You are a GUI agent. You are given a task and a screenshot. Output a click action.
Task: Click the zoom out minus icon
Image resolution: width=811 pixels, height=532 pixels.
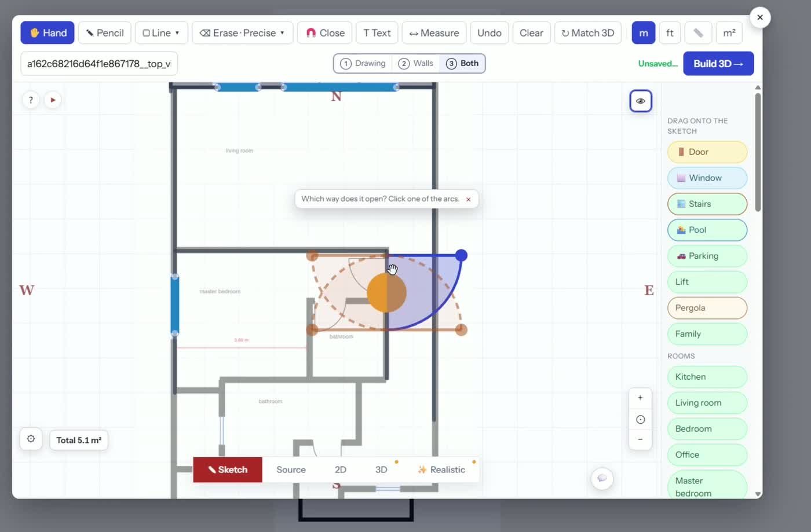tap(640, 439)
